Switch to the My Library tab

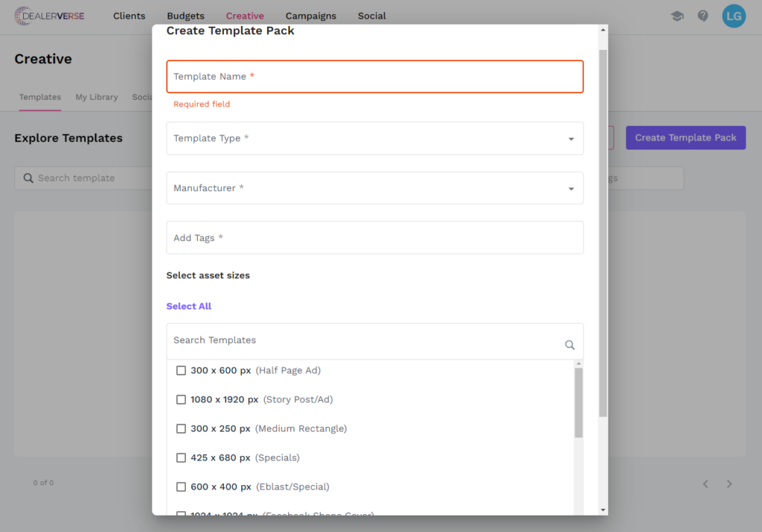[x=96, y=97]
